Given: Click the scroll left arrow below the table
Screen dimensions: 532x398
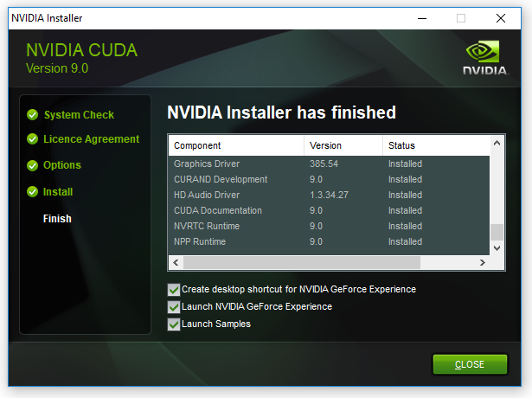Looking at the screenshot, I should point(176,263).
